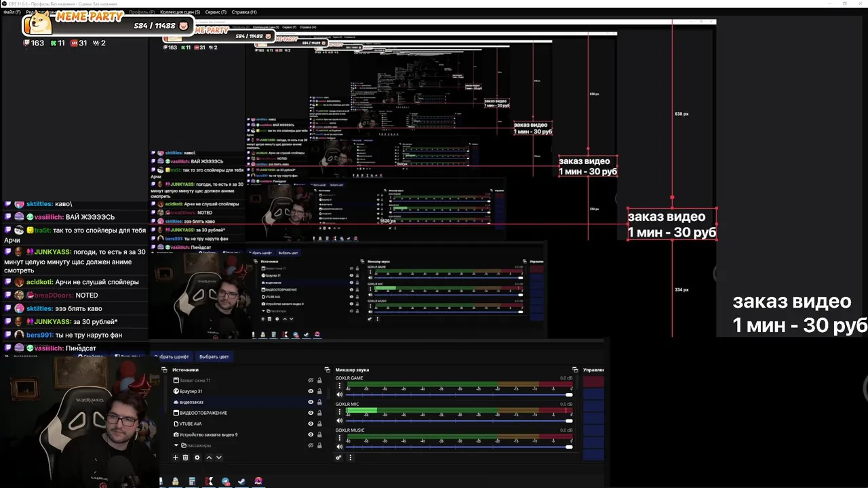Click file icon of VTUBE AVA source
The width and height of the screenshot is (868, 488).
point(176,424)
